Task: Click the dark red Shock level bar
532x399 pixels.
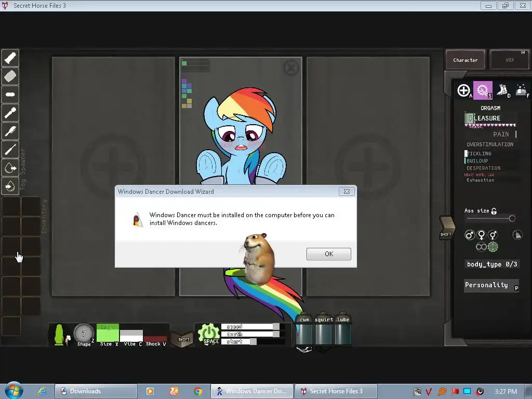Action: pyautogui.click(x=155, y=339)
